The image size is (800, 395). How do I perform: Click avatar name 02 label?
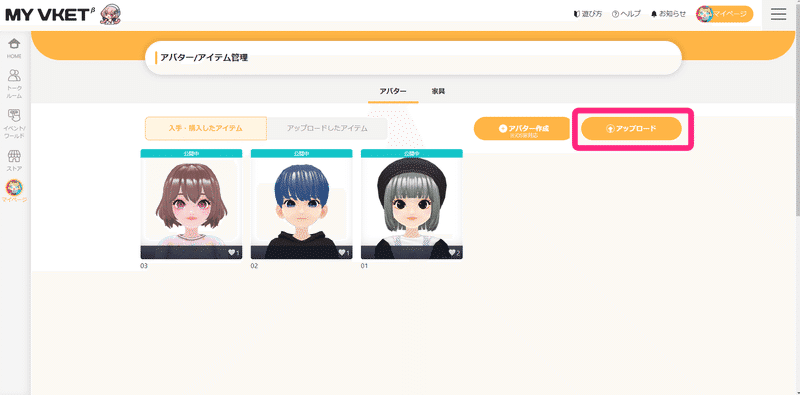tap(254, 266)
